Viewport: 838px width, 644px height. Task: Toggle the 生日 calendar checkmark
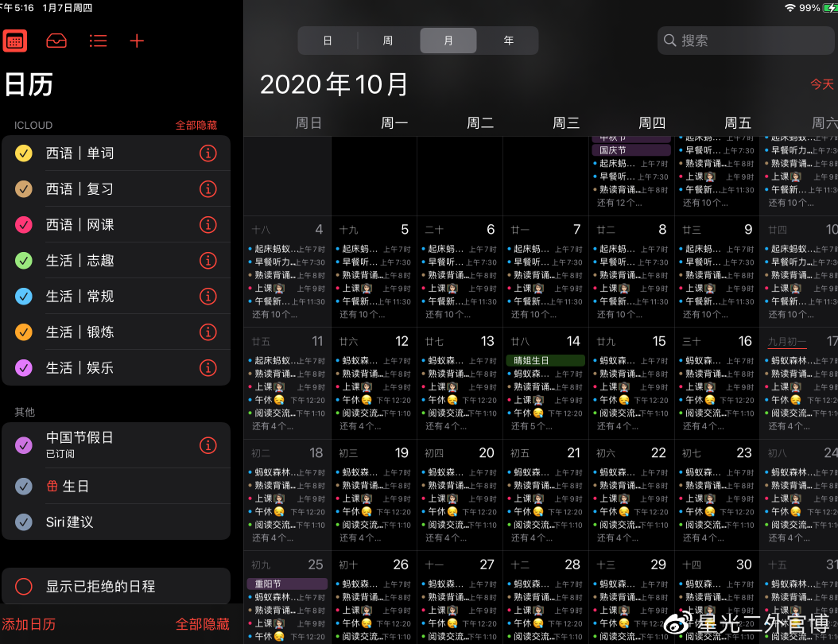[x=24, y=487]
